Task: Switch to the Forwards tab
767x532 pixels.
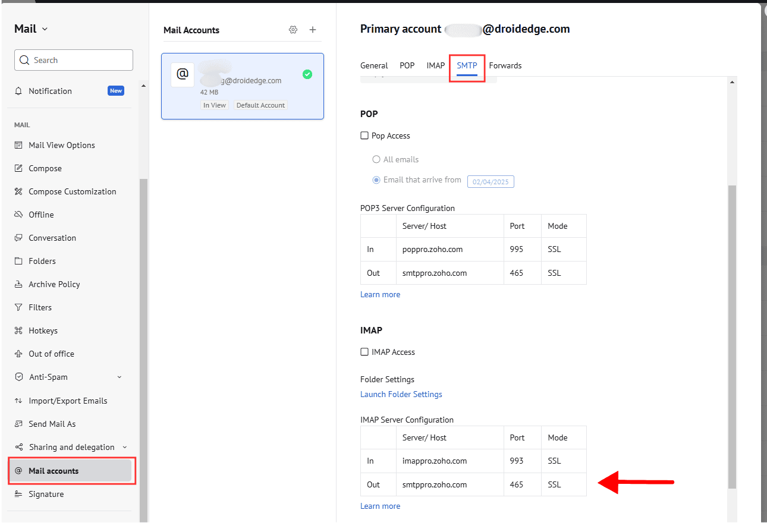Action: click(x=505, y=65)
